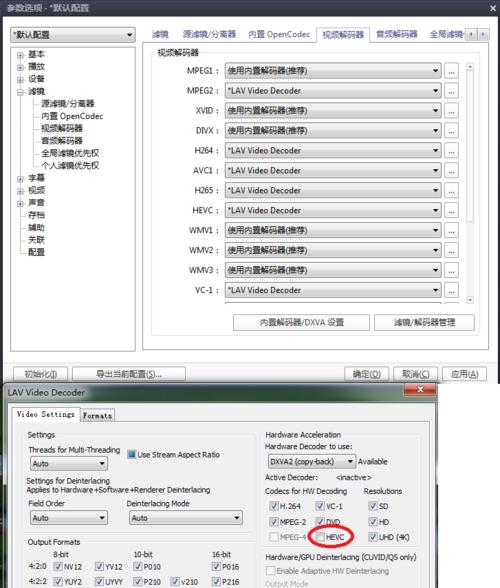This screenshot has height=588, width=500.
Task: Open the MPEG1 decoder dropdown
Action: [333, 71]
